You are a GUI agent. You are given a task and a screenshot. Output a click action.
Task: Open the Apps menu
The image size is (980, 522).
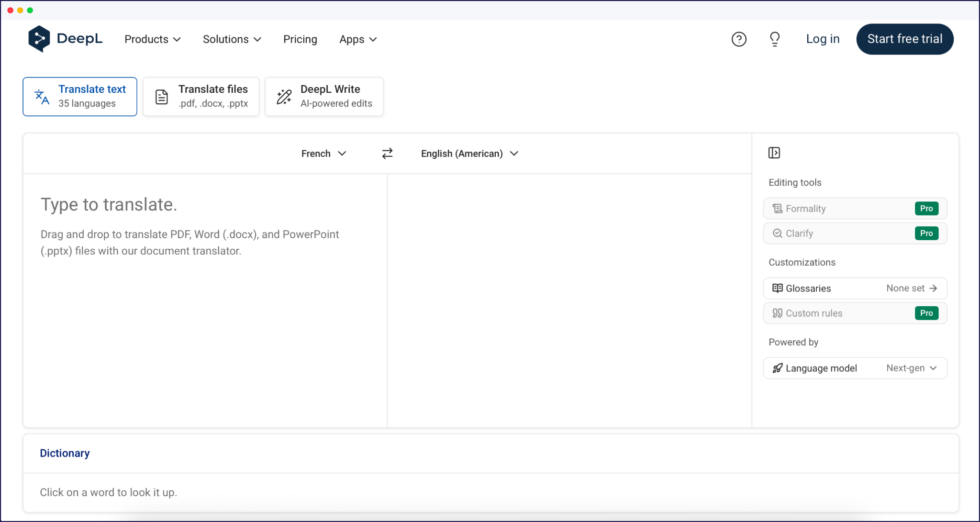click(x=357, y=39)
